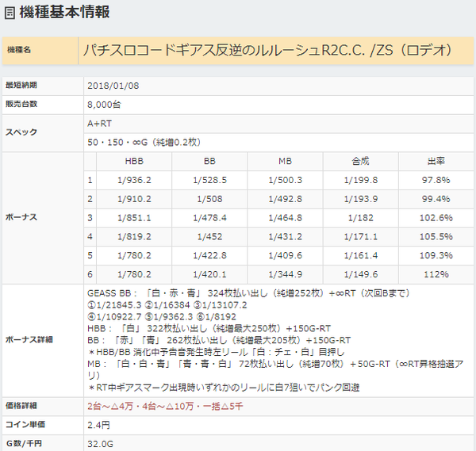476x451 pixels.
Task: Select setting 6 combined value 1/149.6
Action: pos(361,274)
